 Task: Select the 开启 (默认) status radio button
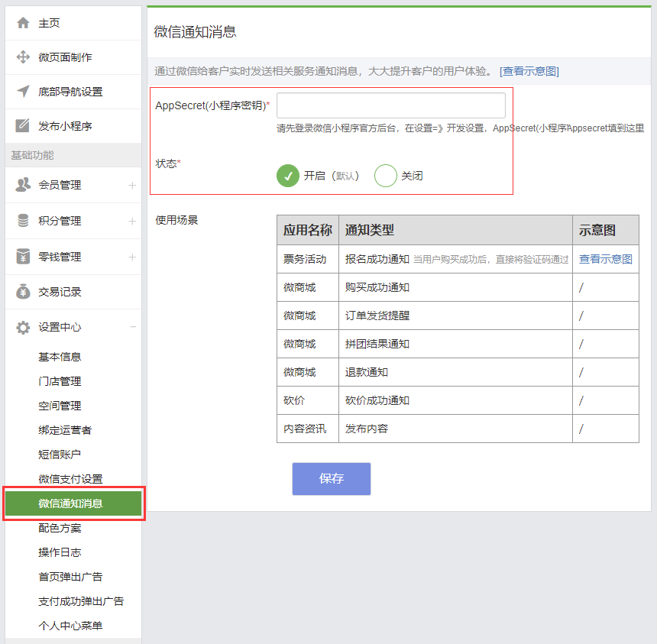288,176
